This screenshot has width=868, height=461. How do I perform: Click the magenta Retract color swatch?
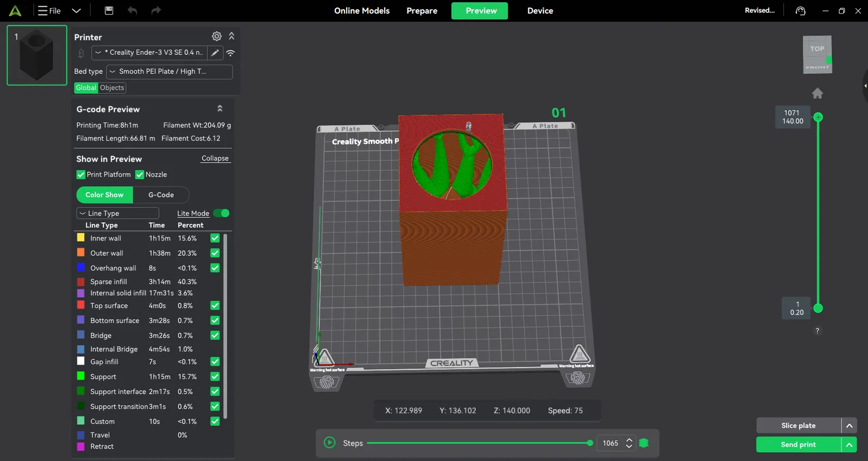(81, 446)
